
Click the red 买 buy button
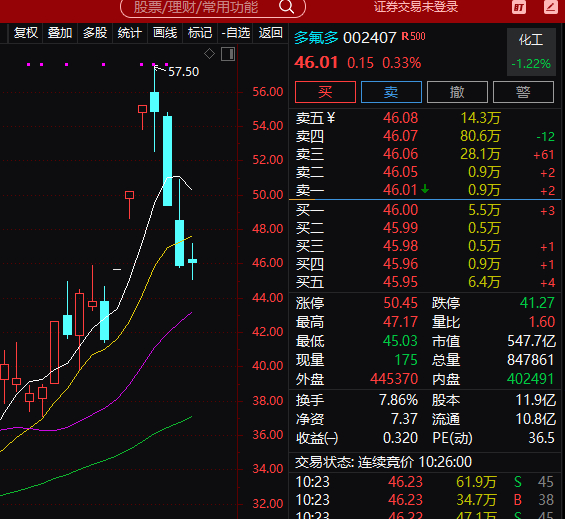[325, 92]
